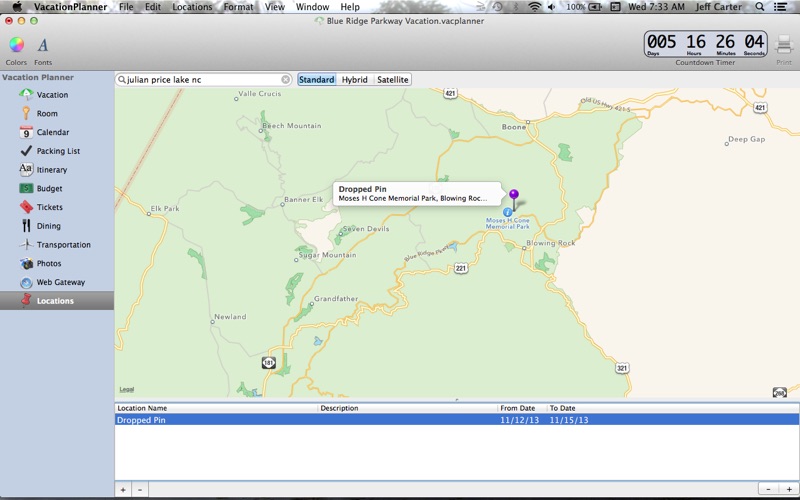800x500 pixels.
Task: Open the Locations menu
Action: pos(192,7)
